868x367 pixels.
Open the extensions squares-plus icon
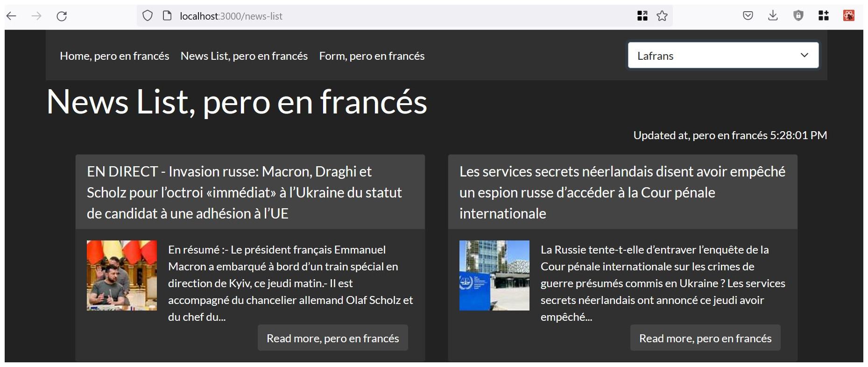point(824,16)
